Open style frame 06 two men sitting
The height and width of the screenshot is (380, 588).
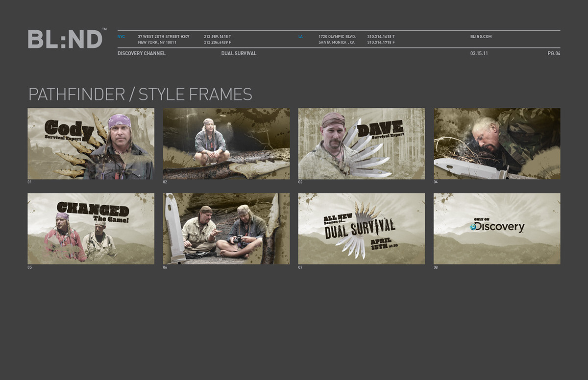[x=226, y=229]
